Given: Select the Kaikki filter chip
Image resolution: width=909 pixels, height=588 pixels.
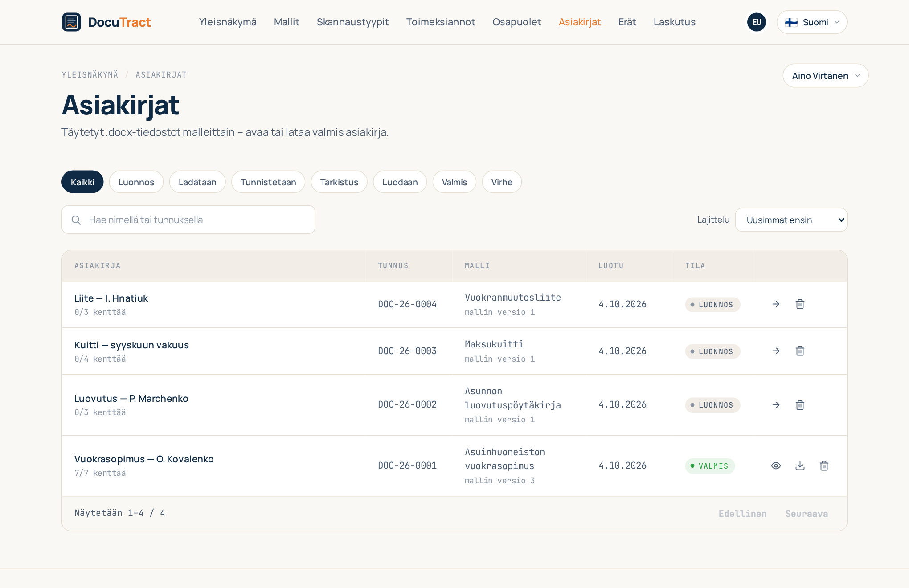Looking at the screenshot, I should (82, 182).
